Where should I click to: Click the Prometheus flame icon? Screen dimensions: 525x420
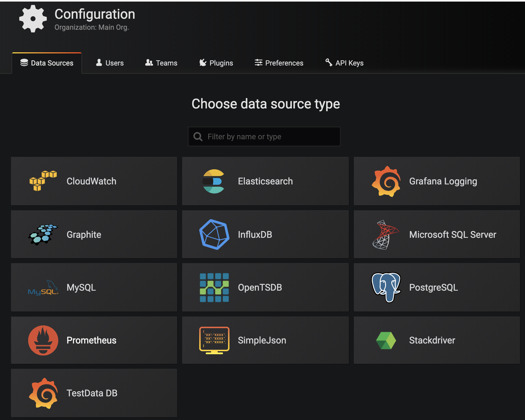pyautogui.click(x=43, y=340)
